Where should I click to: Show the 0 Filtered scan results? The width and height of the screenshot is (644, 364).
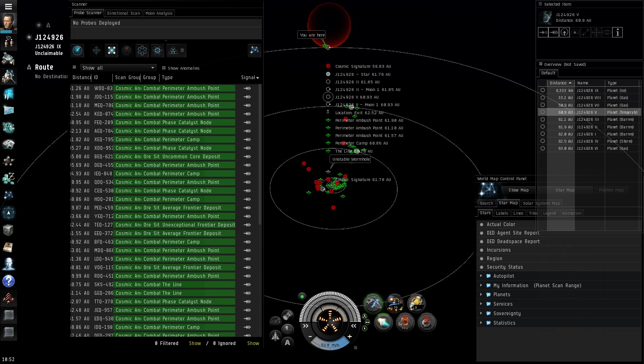[195, 343]
